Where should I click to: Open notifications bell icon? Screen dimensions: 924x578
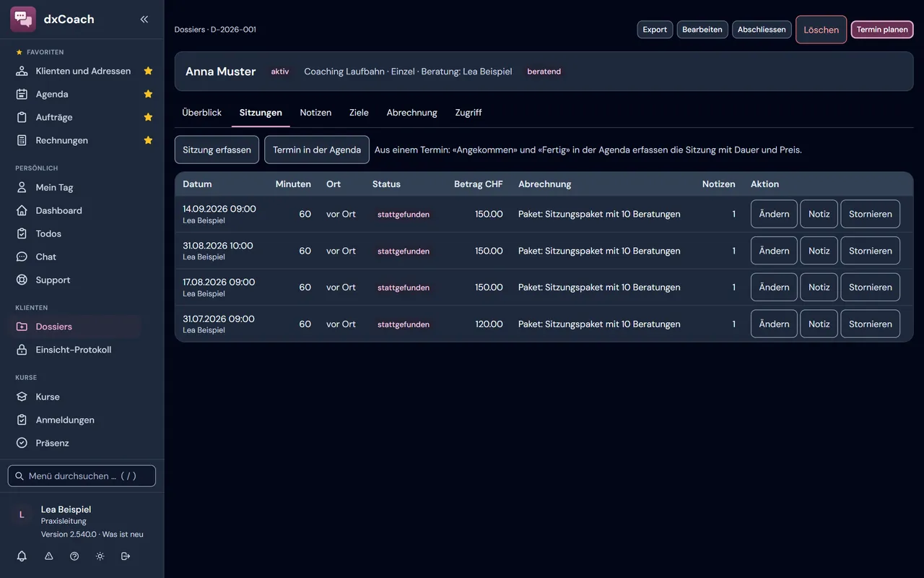[22, 556]
